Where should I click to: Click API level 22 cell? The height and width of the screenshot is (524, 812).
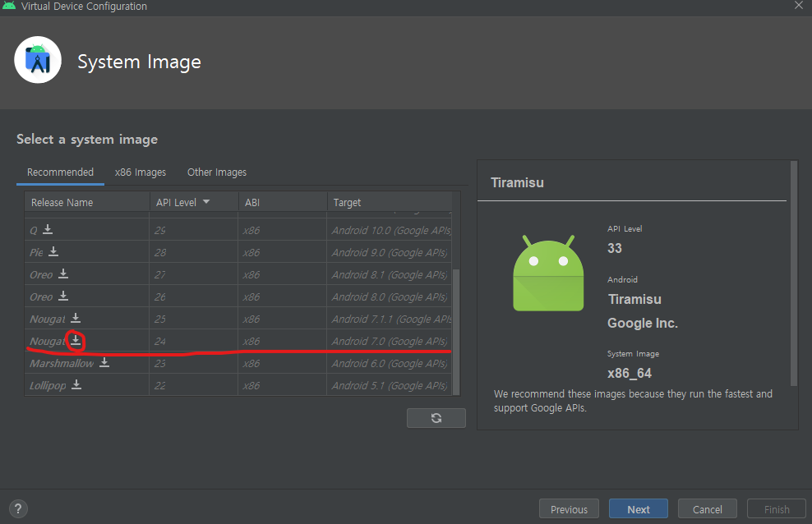(x=194, y=385)
